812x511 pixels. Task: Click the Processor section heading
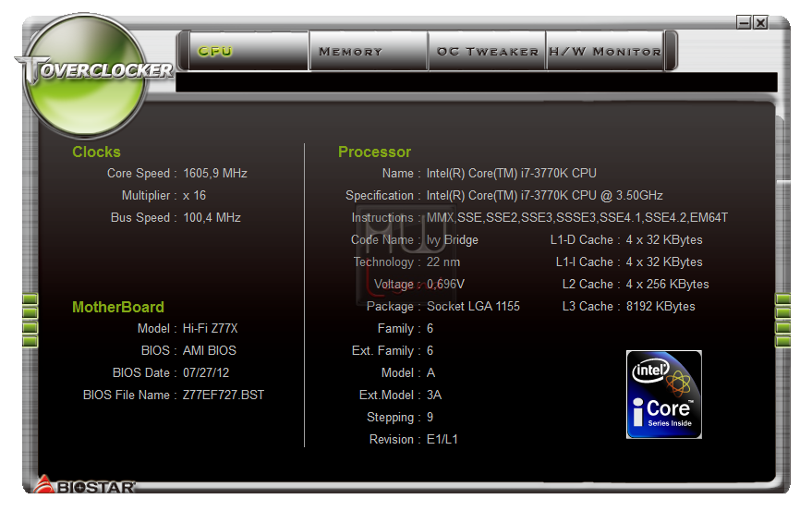(374, 152)
